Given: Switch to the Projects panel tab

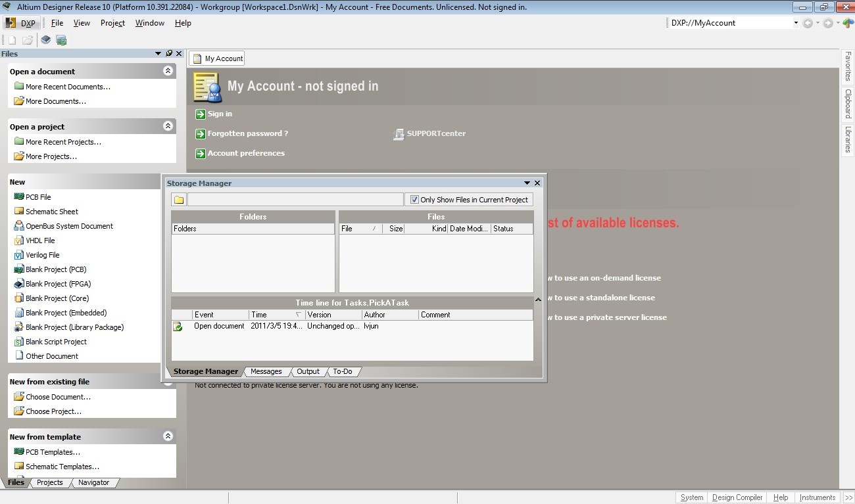Looking at the screenshot, I should tap(50, 482).
